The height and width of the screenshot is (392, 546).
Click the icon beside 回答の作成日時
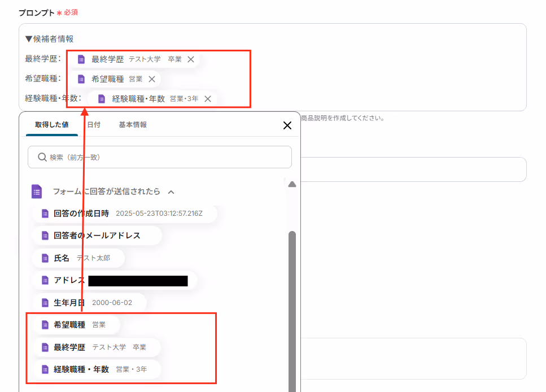pyautogui.click(x=45, y=214)
